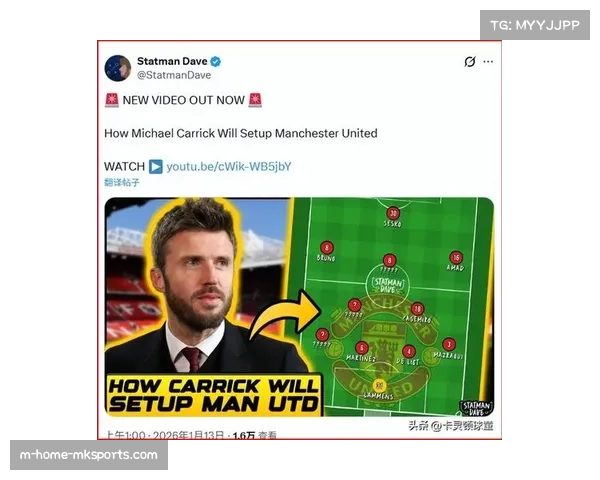600x480 pixels.
Task: Open Statman Dave's profile avatar
Action: (118, 68)
